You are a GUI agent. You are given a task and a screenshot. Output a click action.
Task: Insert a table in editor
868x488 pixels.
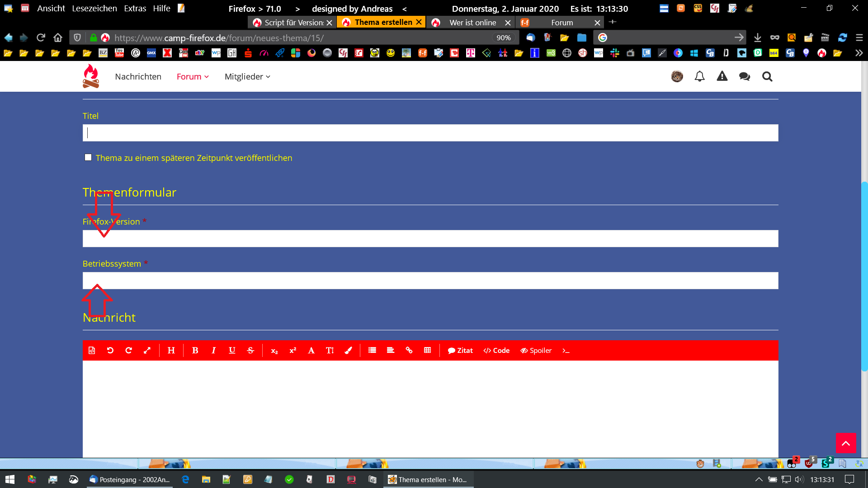(x=427, y=351)
